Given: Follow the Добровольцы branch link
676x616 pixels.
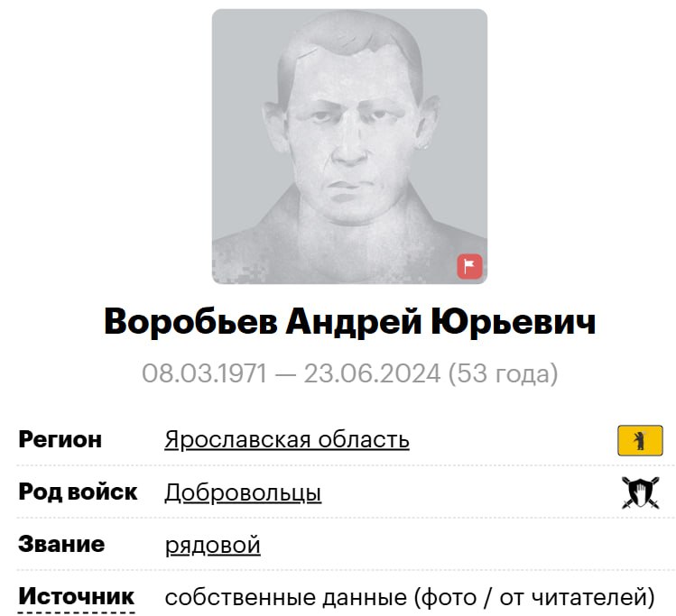Looking at the screenshot, I should coord(243,492).
